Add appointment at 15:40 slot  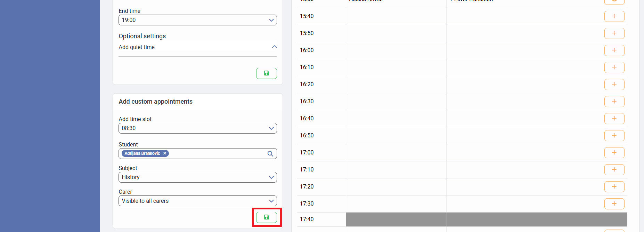614,16
